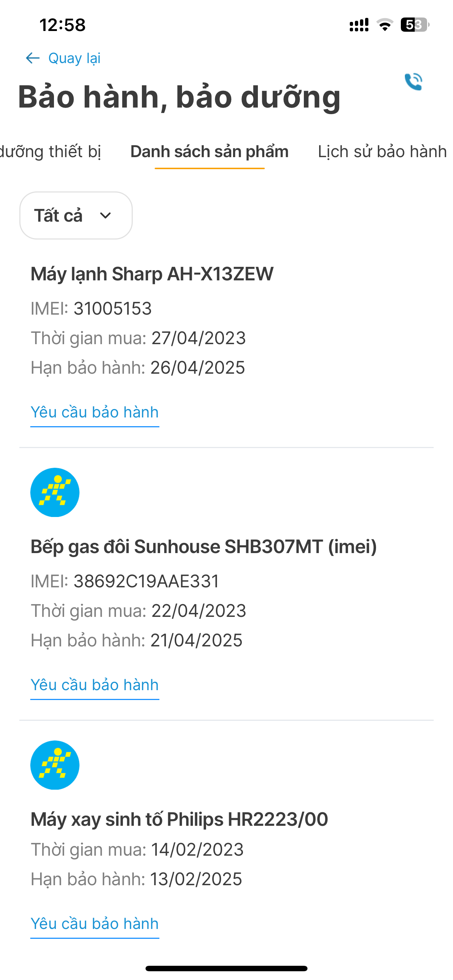Tap the home indicator bar

pyautogui.click(x=226, y=968)
